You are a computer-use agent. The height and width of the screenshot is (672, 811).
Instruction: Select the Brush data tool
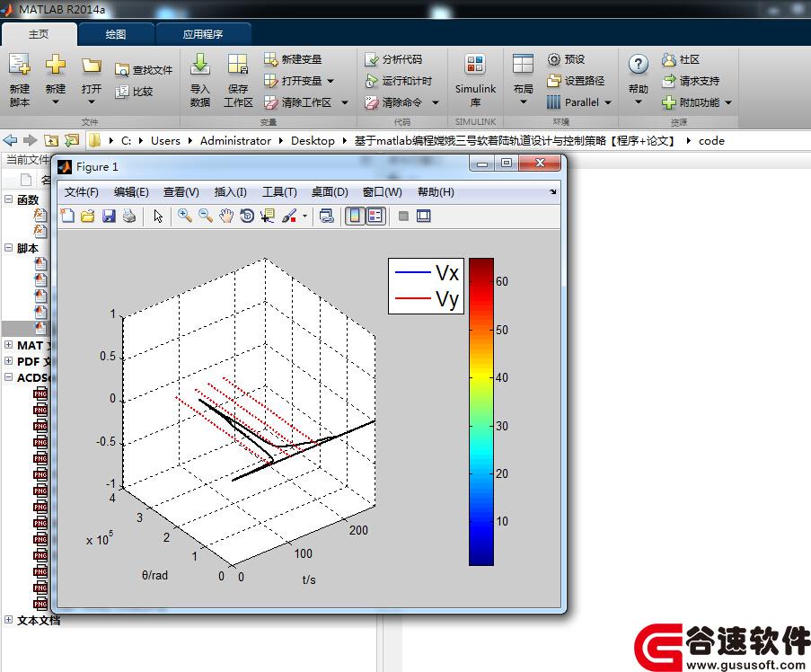(x=289, y=216)
